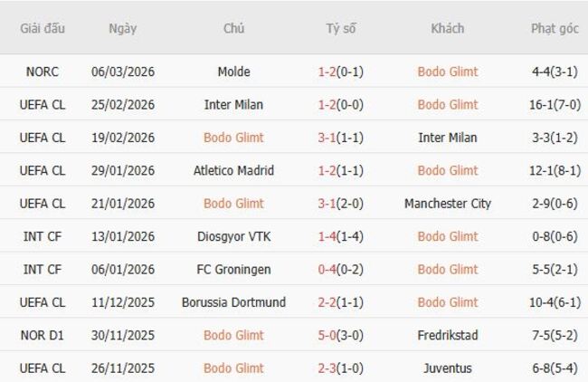Viewport: 588px width, 382px height.
Task: Open the Fredrikstad team link
Action: pos(448,336)
